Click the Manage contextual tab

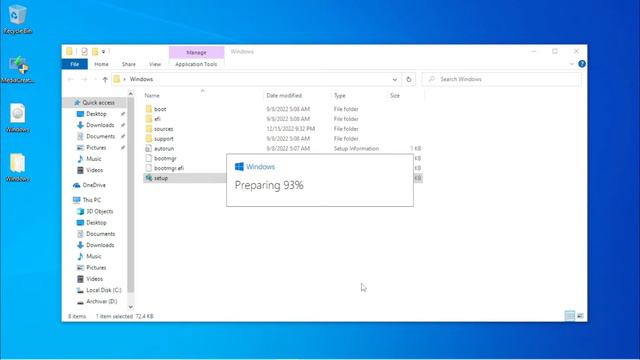click(x=196, y=52)
